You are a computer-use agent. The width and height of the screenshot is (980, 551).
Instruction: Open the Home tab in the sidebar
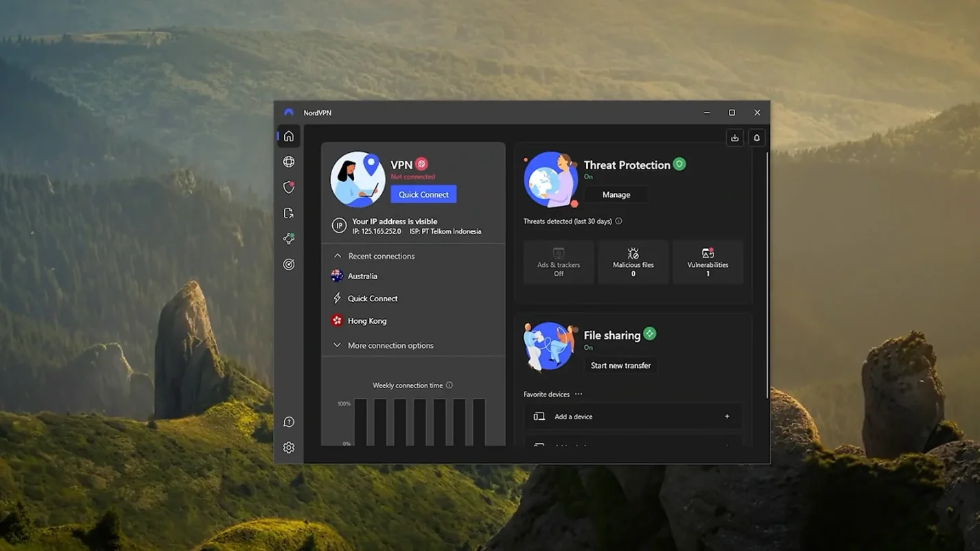(289, 137)
